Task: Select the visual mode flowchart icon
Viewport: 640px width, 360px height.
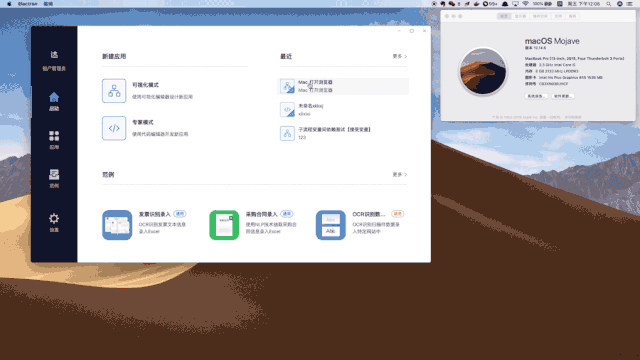Action: pos(114,91)
